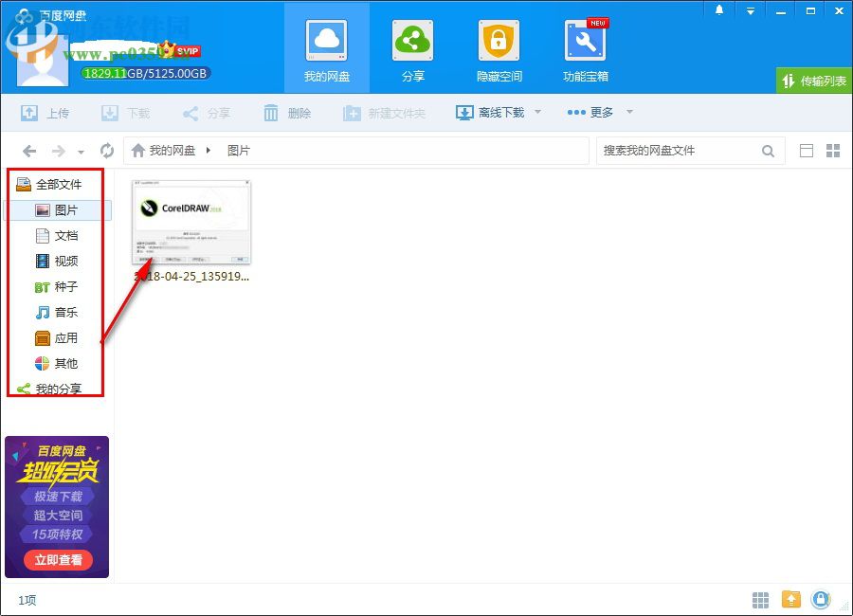Click the 上传 upload button
Image resolution: width=853 pixels, height=616 pixels.
pos(45,113)
